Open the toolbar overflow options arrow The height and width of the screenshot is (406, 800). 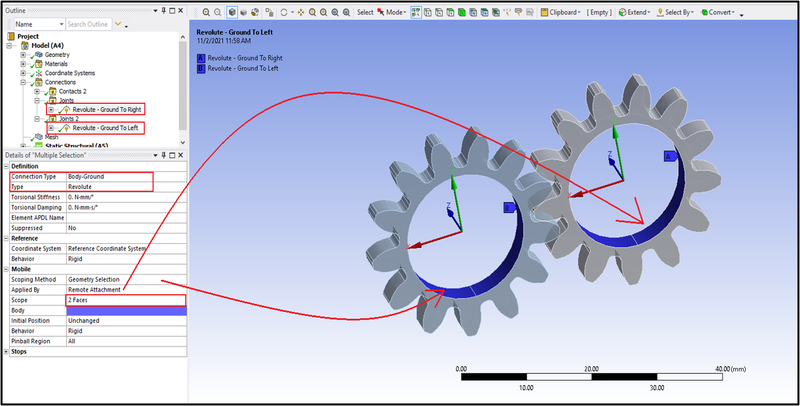coord(741,15)
